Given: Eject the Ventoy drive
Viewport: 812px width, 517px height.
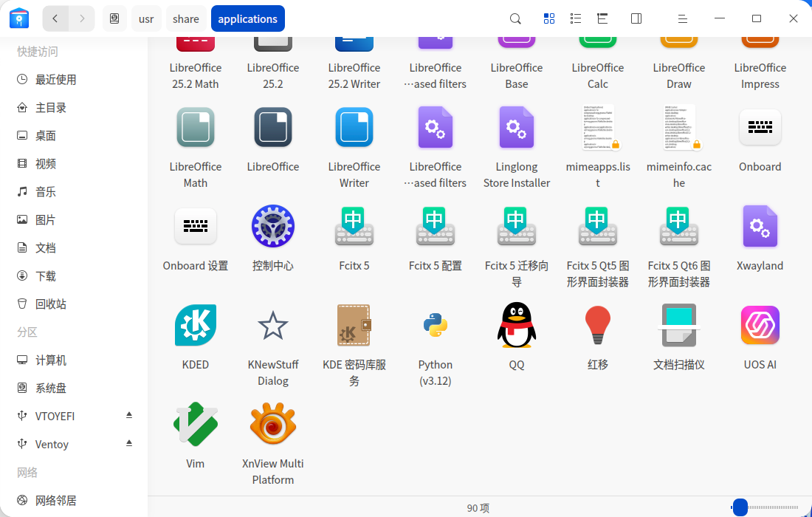Looking at the screenshot, I should click(129, 443).
